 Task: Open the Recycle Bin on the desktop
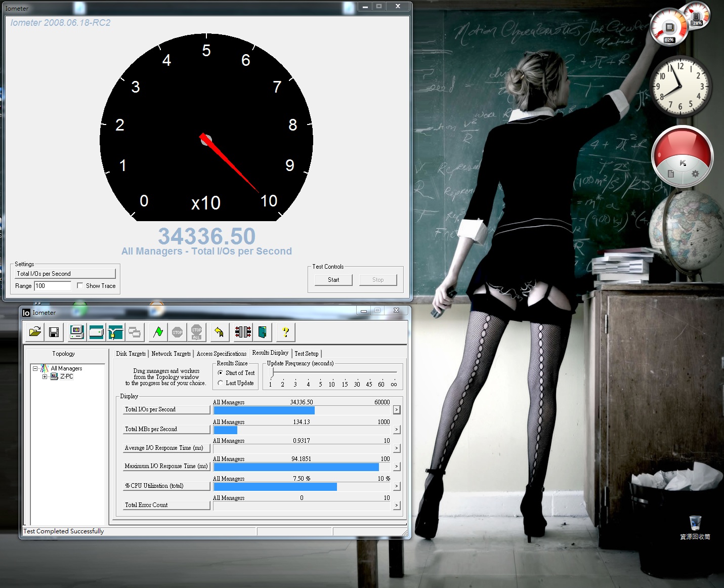pyautogui.click(x=695, y=523)
